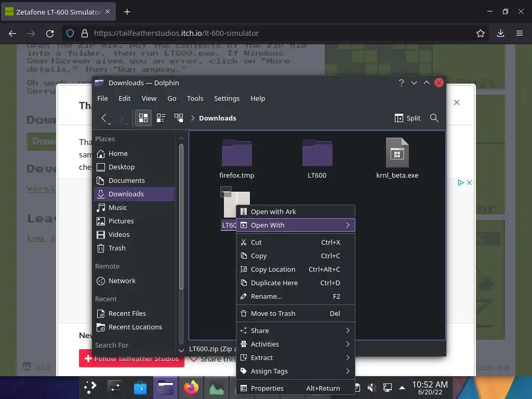The image size is (532, 399).
Task: Select the firefox.tmp folder
Action: (x=236, y=159)
